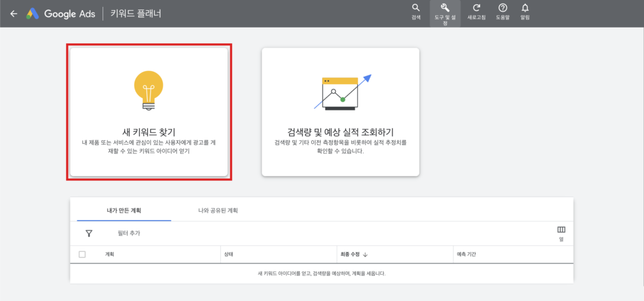Click the 필터 추가 field
The height and width of the screenshot is (301, 644).
point(129,233)
